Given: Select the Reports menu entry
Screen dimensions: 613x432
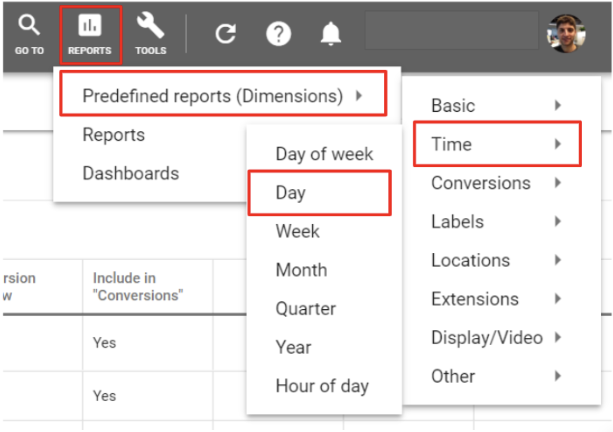Looking at the screenshot, I should click(x=113, y=135).
